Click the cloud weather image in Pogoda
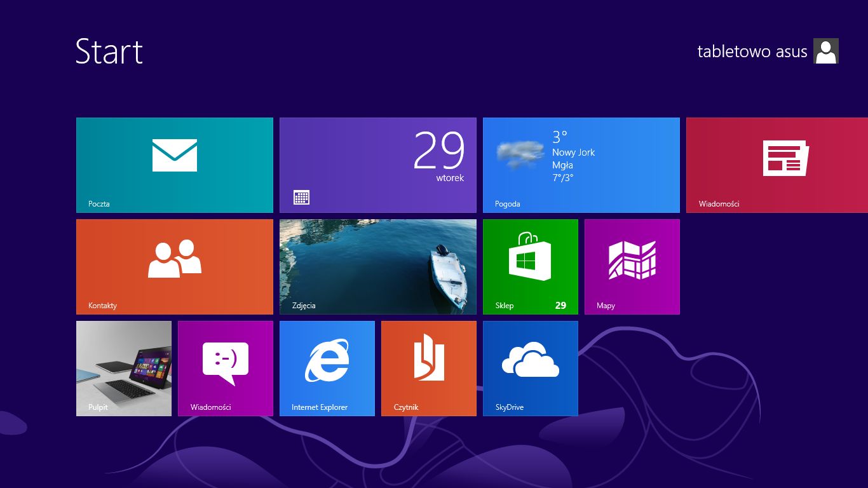 point(520,155)
